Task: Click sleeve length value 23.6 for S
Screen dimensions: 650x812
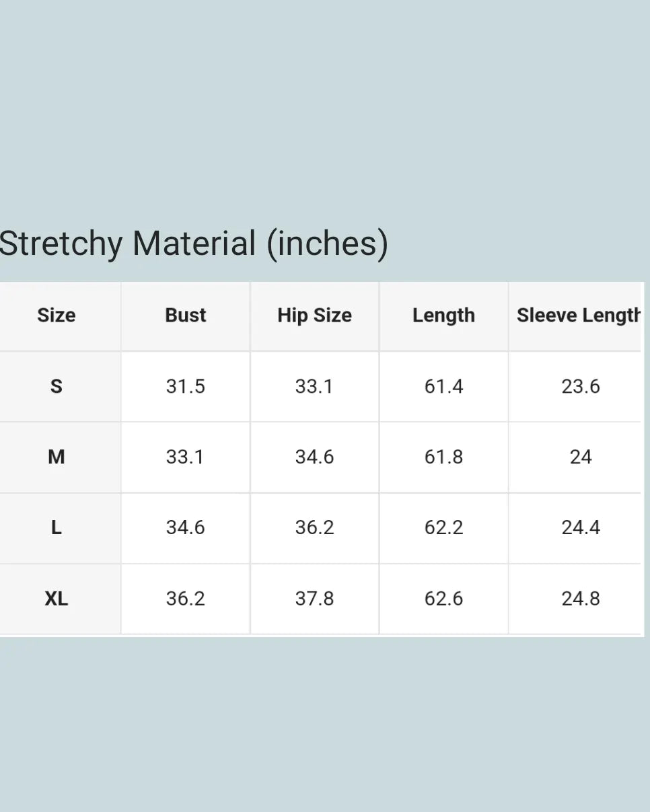Action: [x=581, y=387]
